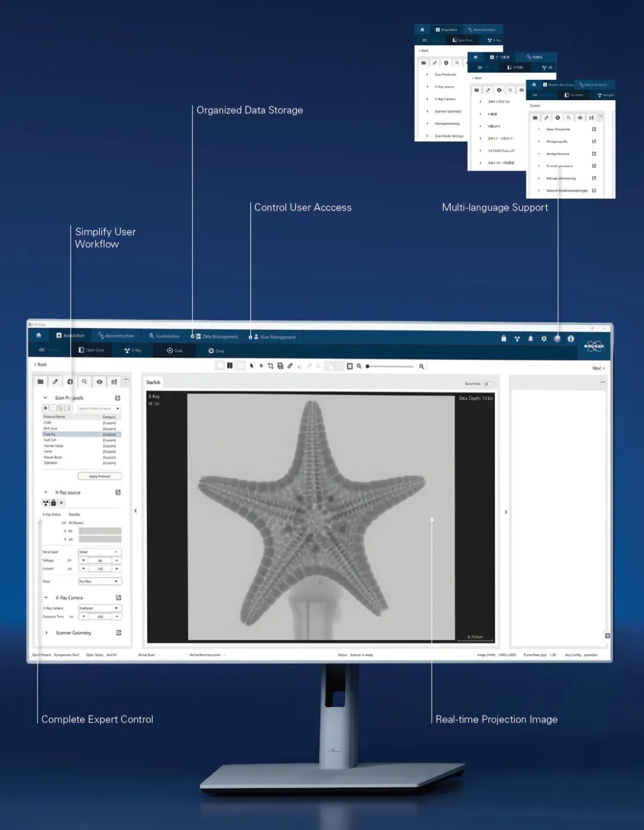Select the pencil annotation tool
644x830 pixels.
coord(290,366)
